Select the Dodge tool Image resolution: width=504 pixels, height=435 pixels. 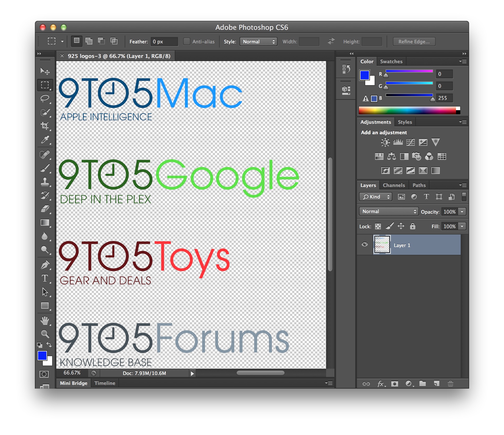point(45,250)
